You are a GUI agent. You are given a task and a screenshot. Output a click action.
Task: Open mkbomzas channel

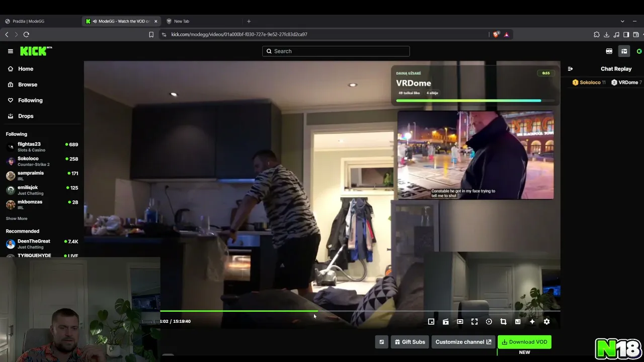pyautogui.click(x=42, y=204)
